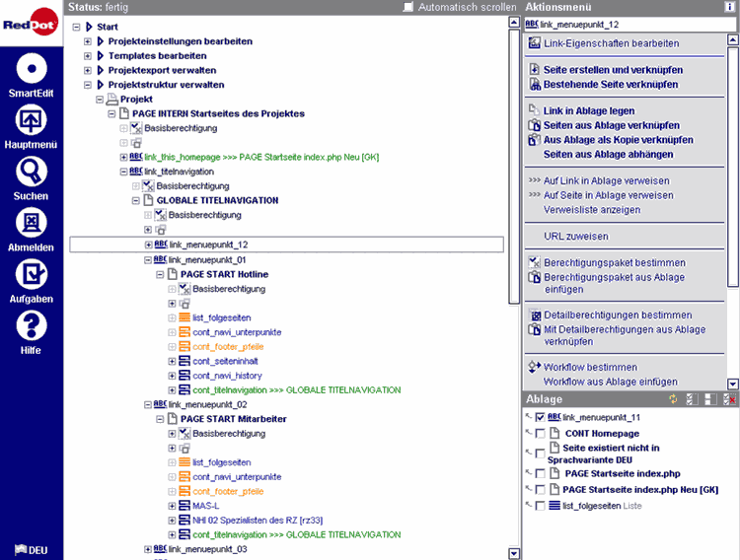Expand the link_menuepunkt_12 tree node

tap(148, 245)
